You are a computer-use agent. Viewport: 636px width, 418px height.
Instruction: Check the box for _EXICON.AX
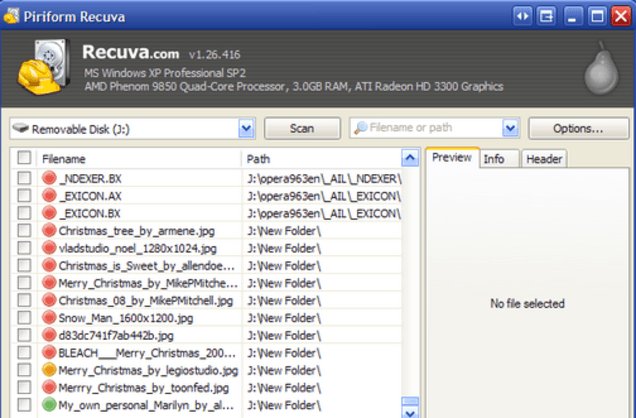[24, 195]
